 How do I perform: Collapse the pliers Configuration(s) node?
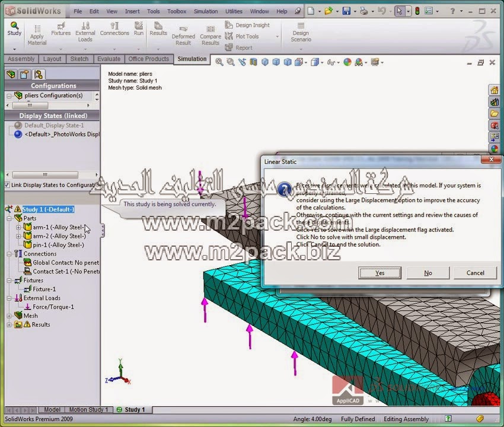pos(9,96)
